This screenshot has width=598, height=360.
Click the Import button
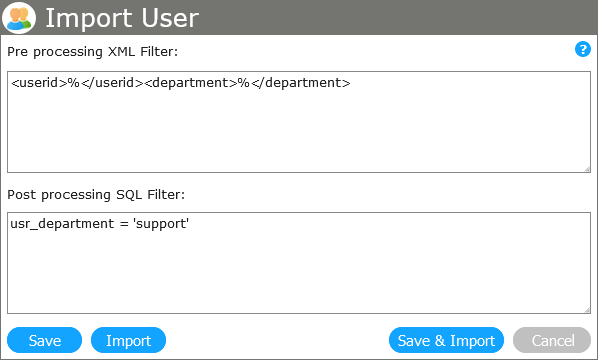[x=129, y=340]
